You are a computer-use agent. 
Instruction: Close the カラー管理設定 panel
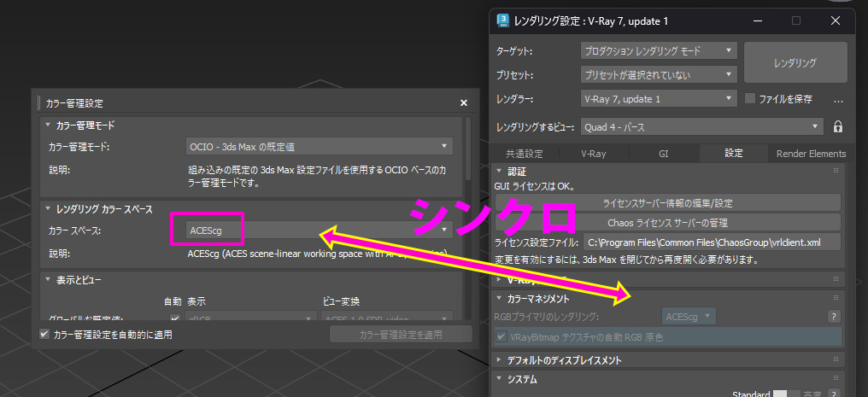click(464, 102)
